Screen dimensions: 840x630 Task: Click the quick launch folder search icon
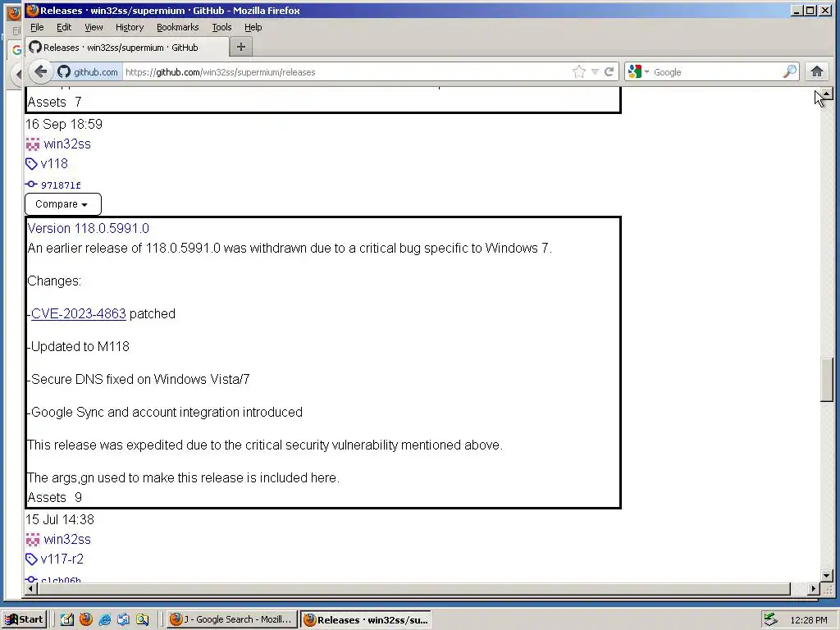pyautogui.click(x=142, y=619)
